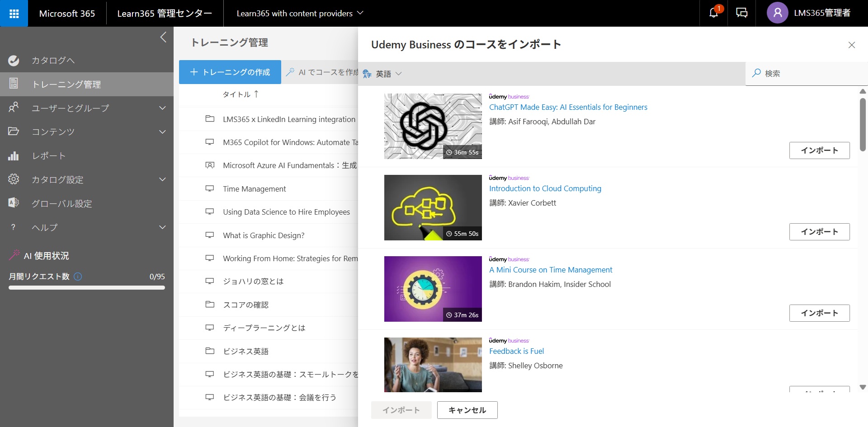
Task: Open AI 使用状況 section
Action: point(47,256)
